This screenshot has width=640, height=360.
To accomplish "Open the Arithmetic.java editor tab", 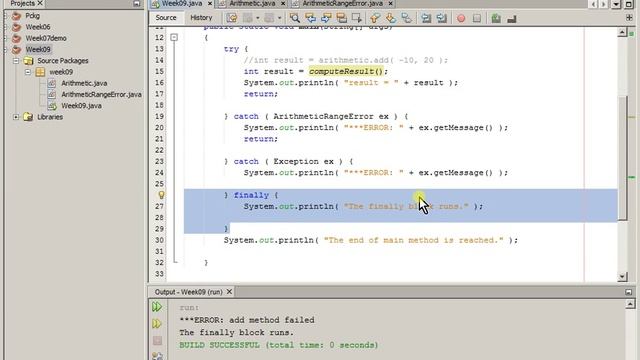I will [x=252, y=4].
